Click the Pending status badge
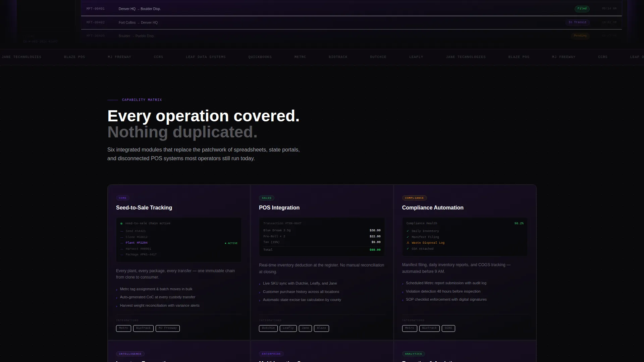This screenshot has height=362, width=644. [580, 36]
